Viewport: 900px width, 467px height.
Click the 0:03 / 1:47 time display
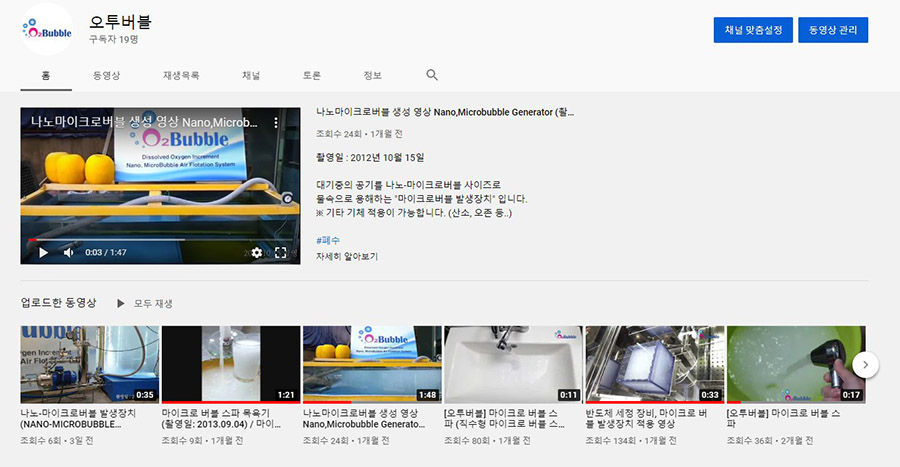106,252
